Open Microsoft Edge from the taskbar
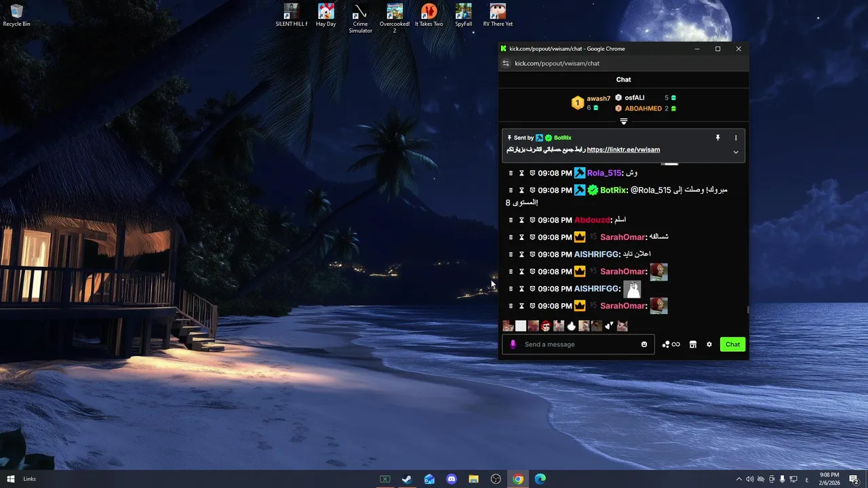868x488 pixels. tap(540, 479)
